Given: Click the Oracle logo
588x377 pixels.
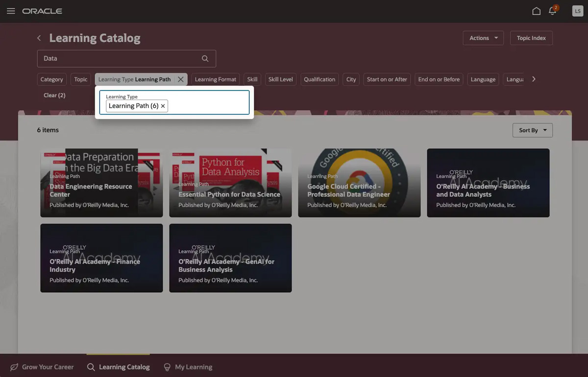Looking at the screenshot, I should tap(42, 11).
